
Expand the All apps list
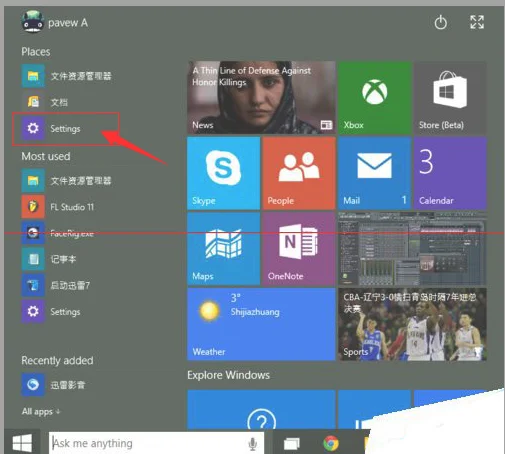pos(41,411)
